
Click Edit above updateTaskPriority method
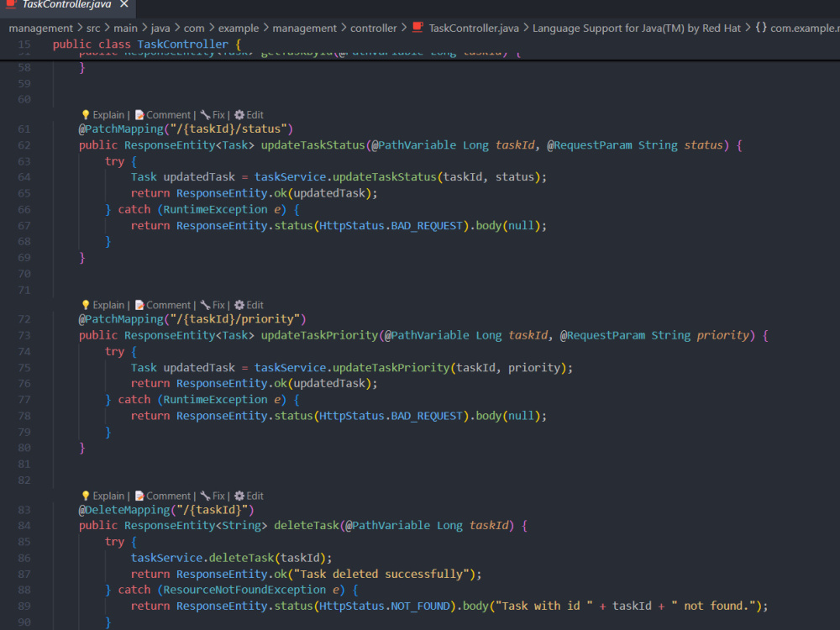click(255, 305)
